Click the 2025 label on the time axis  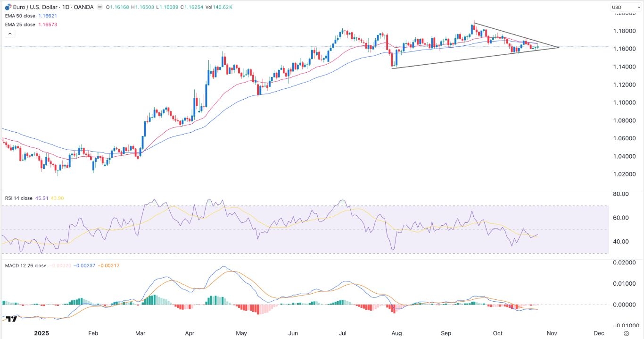(x=42, y=333)
